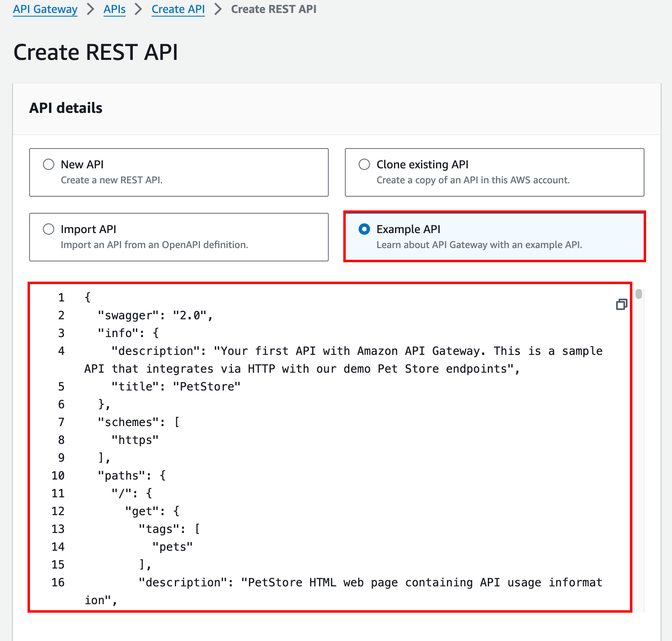The width and height of the screenshot is (672, 641).
Task: Choose the Import API radio option
Action: pyautogui.click(x=49, y=229)
